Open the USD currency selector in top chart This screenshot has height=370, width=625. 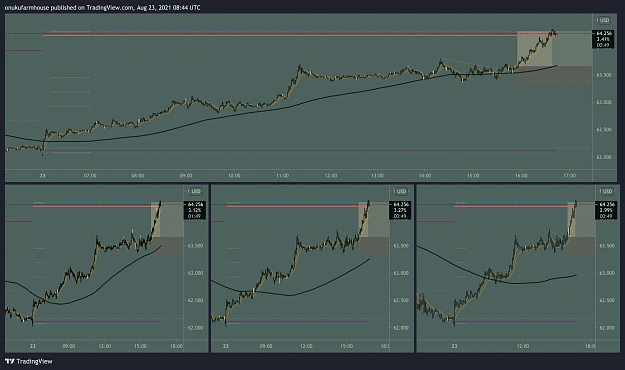click(x=603, y=20)
